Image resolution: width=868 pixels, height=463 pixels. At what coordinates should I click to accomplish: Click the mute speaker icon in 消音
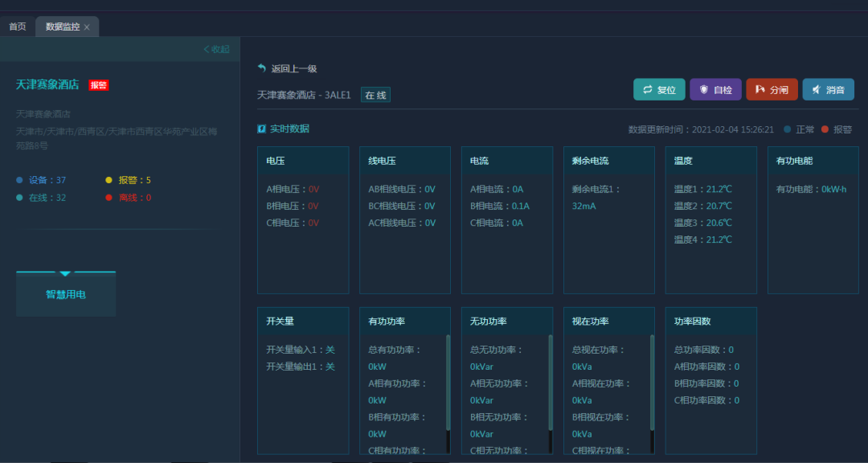point(817,90)
